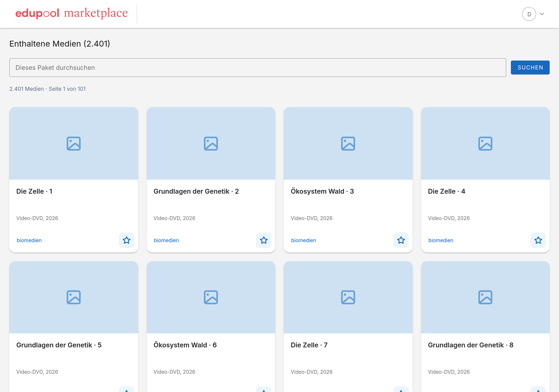This screenshot has width=559, height=392.
Task: Open thumbnail icon of Ökosystem Wald · 6
Action: pyautogui.click(x=211, y=297)
